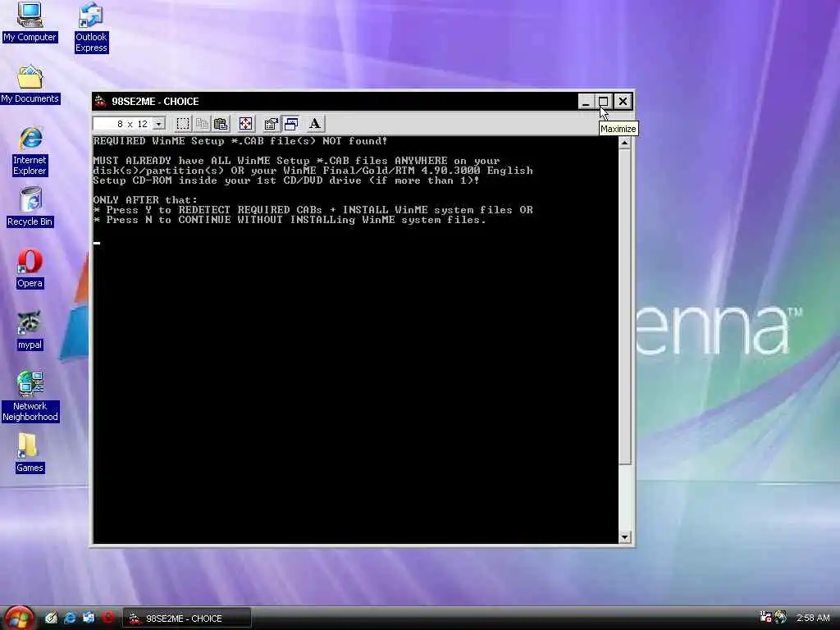
Task: Select the Internet Explorer desktop icon
Action: tap(30, 152)
